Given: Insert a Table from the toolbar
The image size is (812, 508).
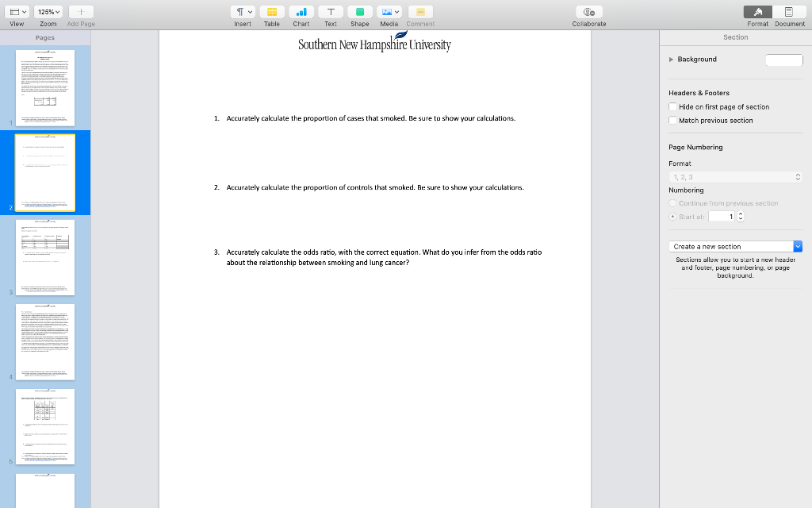Looking at the screenshot, I should pos(272,12).
